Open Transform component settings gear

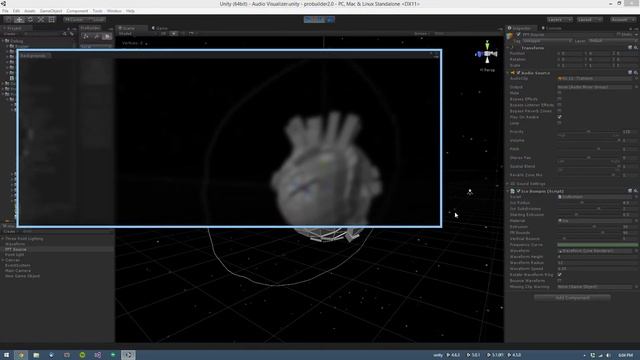[x=636, y=48]
